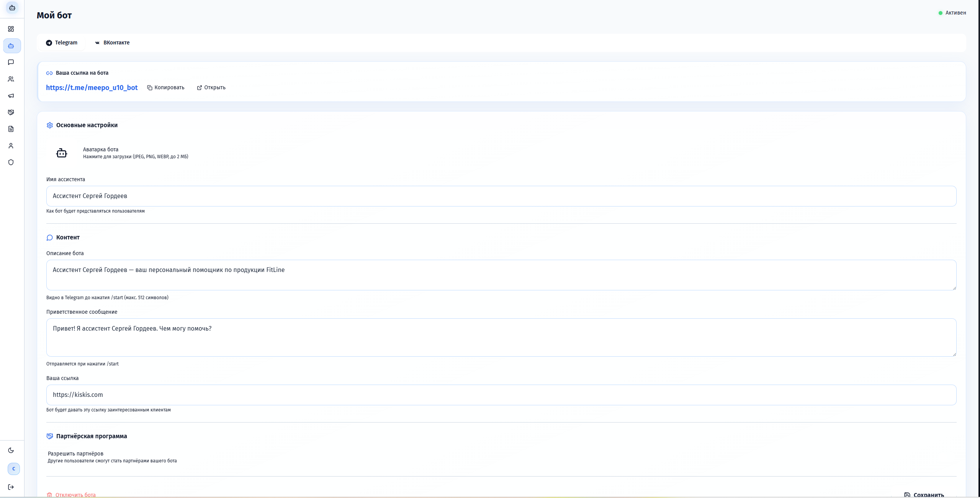Click the Приветственное сообщение text area

click(x=501, y=337)
